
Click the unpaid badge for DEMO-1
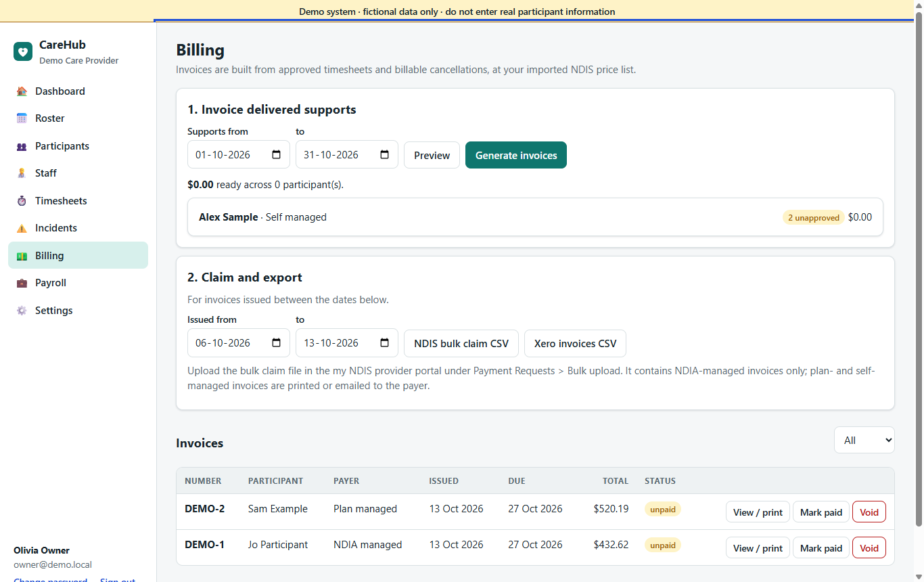[x=663, y=545]
